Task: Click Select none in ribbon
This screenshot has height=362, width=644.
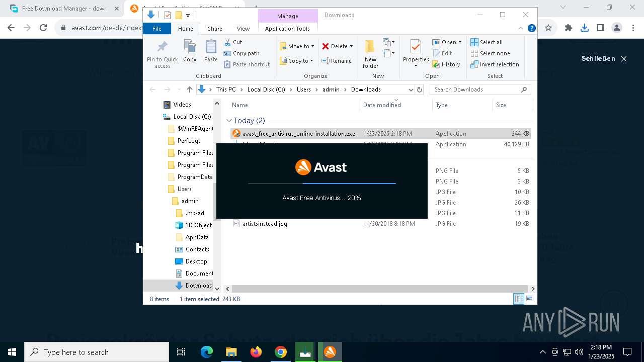Action: pyautogui.click(x=490, y=53)
